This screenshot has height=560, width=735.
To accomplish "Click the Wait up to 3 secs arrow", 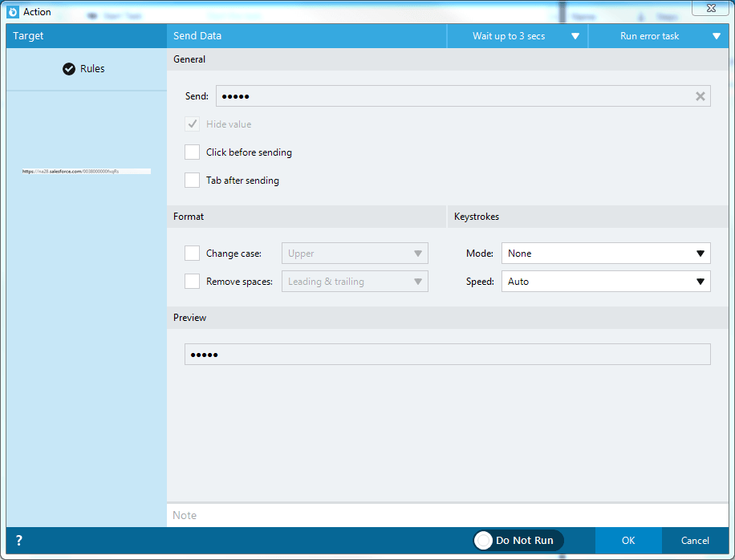I will (x=575, y=36).
